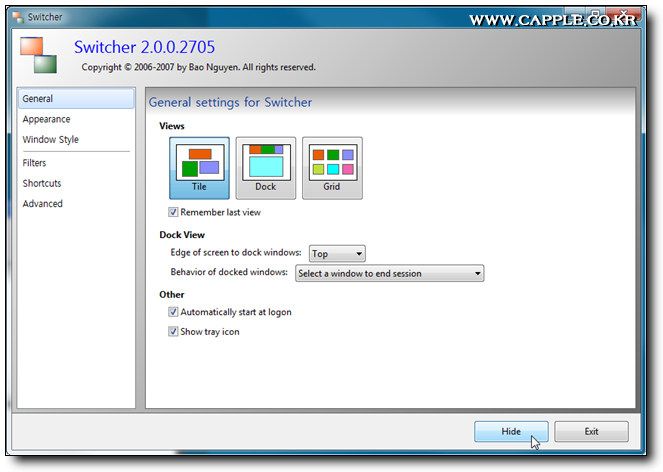Viewport: 663px width, 472px height.
Task: Click Behavior of docked windows label
Action: tap(229, 272)
